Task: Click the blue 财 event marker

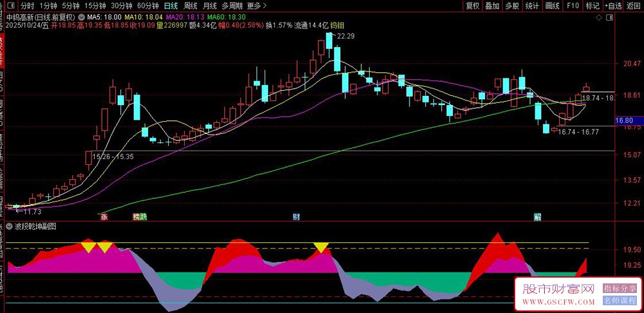Action: (296, 217)
